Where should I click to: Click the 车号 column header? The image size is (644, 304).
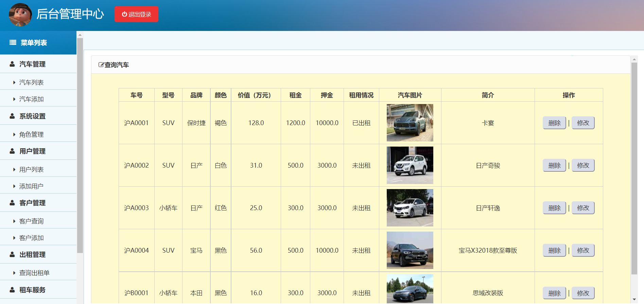tap(137, 95)
